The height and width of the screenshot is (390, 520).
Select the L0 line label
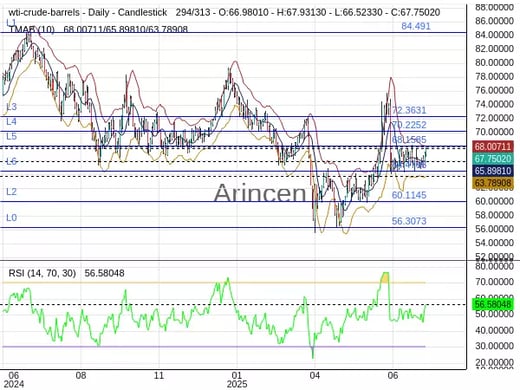11,218
